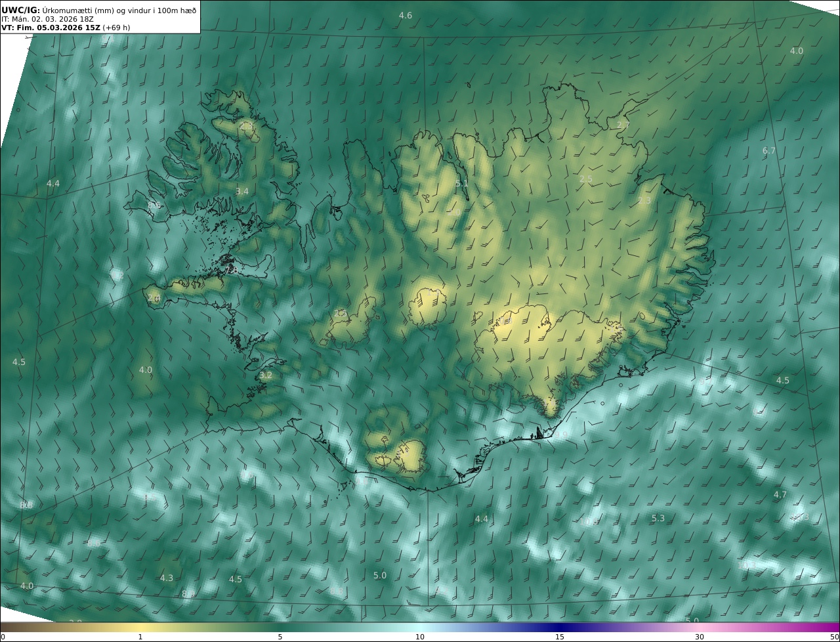Image resolution: width=840 pixels, height=642 pixels.
Task: Select the color bar tick label 30
Action: (700, 637)
